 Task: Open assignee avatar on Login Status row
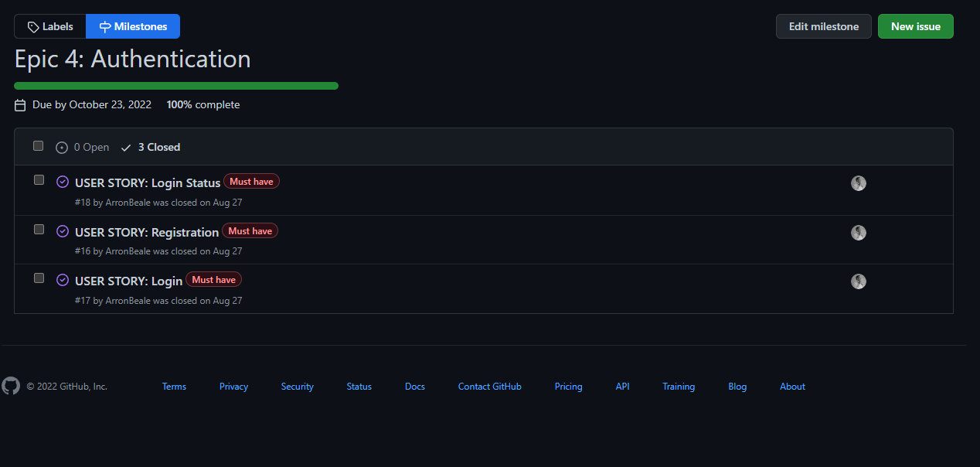[x=858, y=183]
